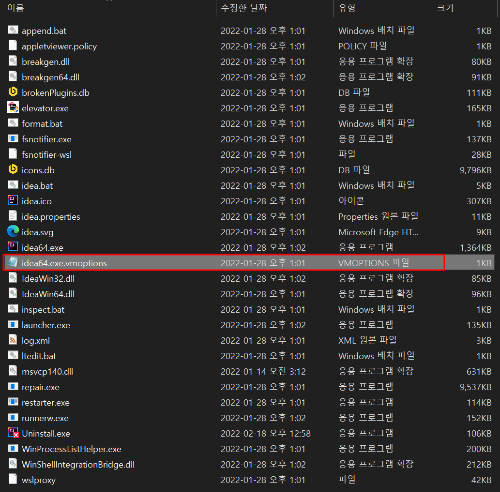Click the msvcp140.dll file icon

[x=13, y=371]
